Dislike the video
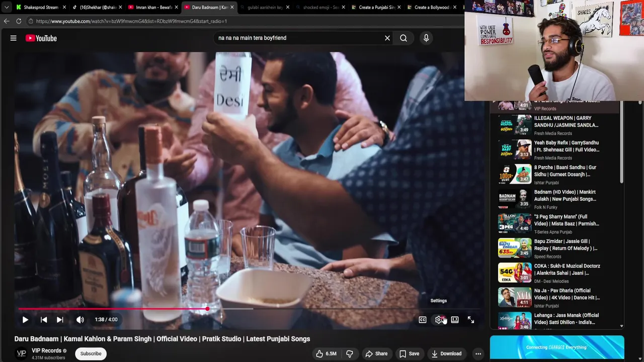Viewport: 644px width, 362px height. (350, 353)
